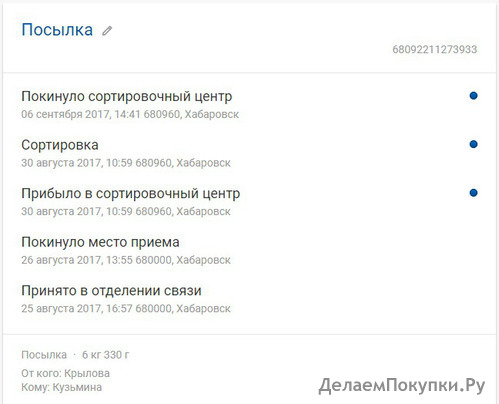The image size is (499, 404).
Task: Click the ДелаемПокупки.Ру watermark
Action: pyautogui.click(x=402, y=386)
